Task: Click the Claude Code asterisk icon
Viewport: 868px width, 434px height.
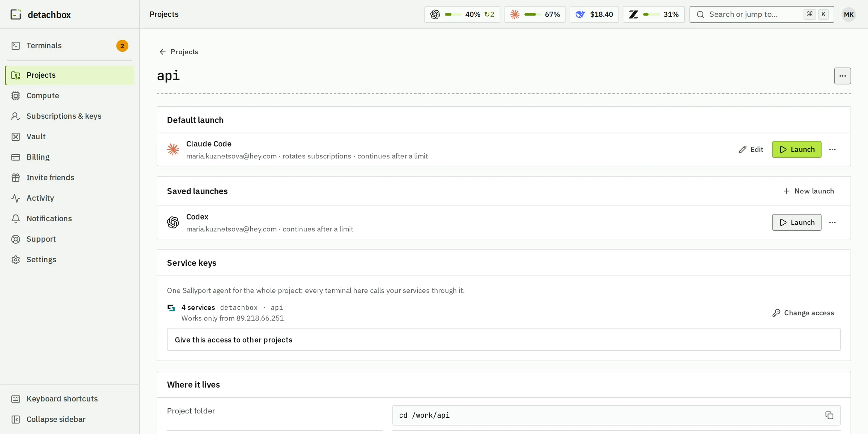Action: 173,149
